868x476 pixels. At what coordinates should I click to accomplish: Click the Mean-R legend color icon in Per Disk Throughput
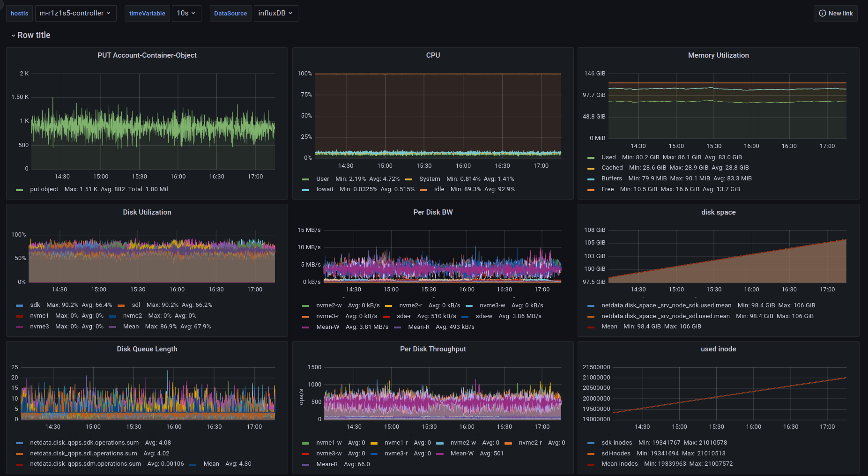[x=306, y=465]
